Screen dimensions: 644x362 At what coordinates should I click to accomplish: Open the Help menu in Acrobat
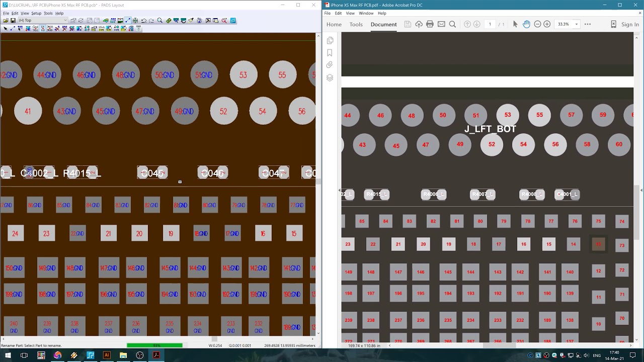[382, 13]
